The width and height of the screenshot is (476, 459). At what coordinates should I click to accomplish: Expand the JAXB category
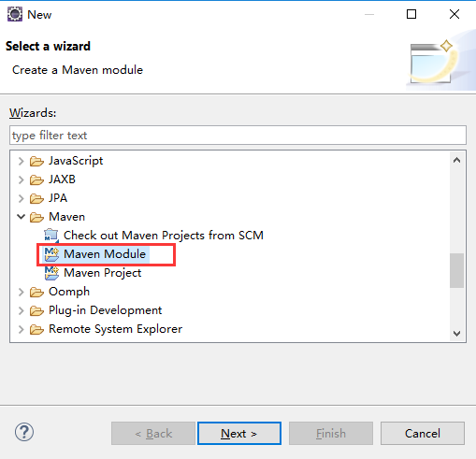click(x=21, y=179)
